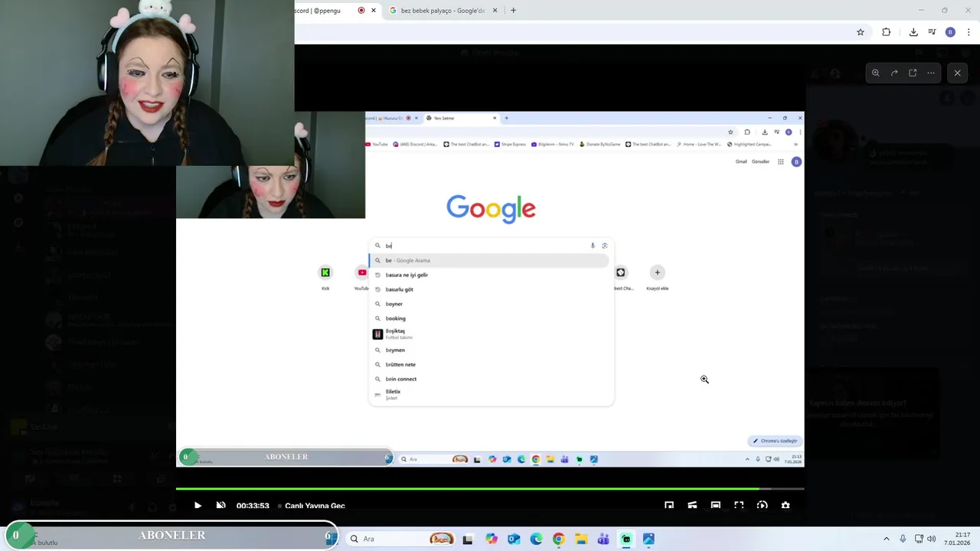The width and height of the screenshot is (980, 551).
Task: Open the green streaming app in taskbar
Action: [x=626, y=539]
